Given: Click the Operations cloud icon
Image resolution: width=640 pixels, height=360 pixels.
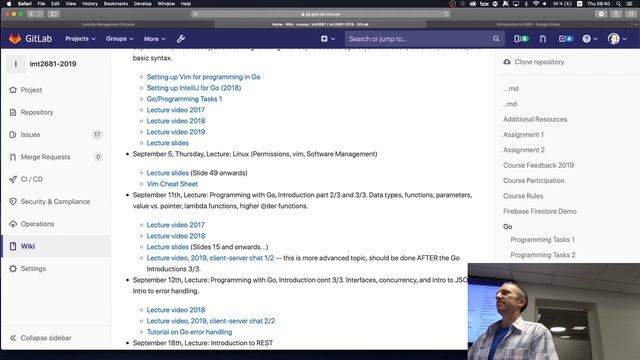Looking at the screenshot, I should 13,224.
